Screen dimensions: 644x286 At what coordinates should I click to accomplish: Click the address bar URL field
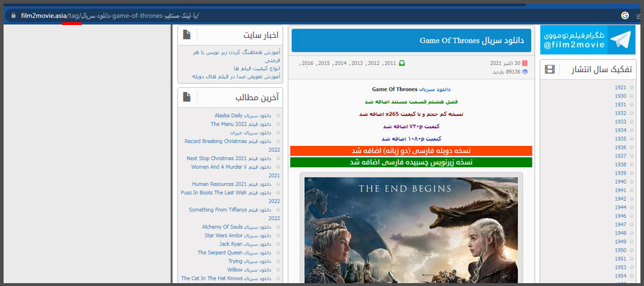tap(312, 16)
